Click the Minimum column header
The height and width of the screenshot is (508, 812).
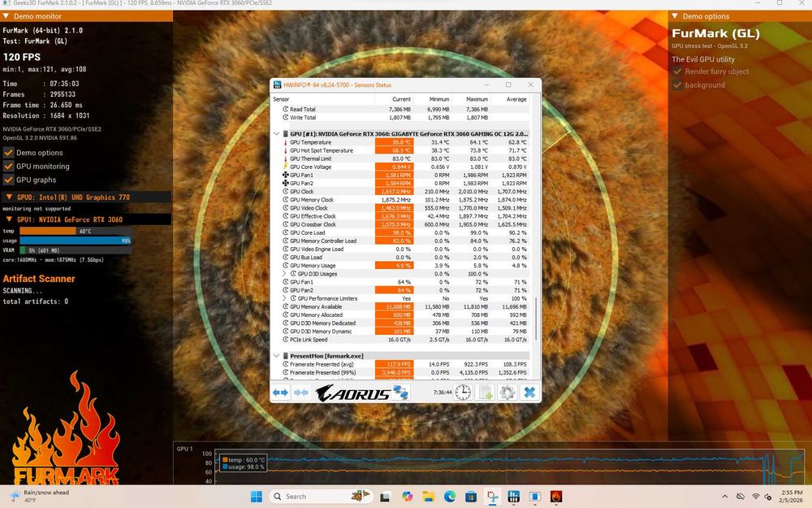(433, 99)
